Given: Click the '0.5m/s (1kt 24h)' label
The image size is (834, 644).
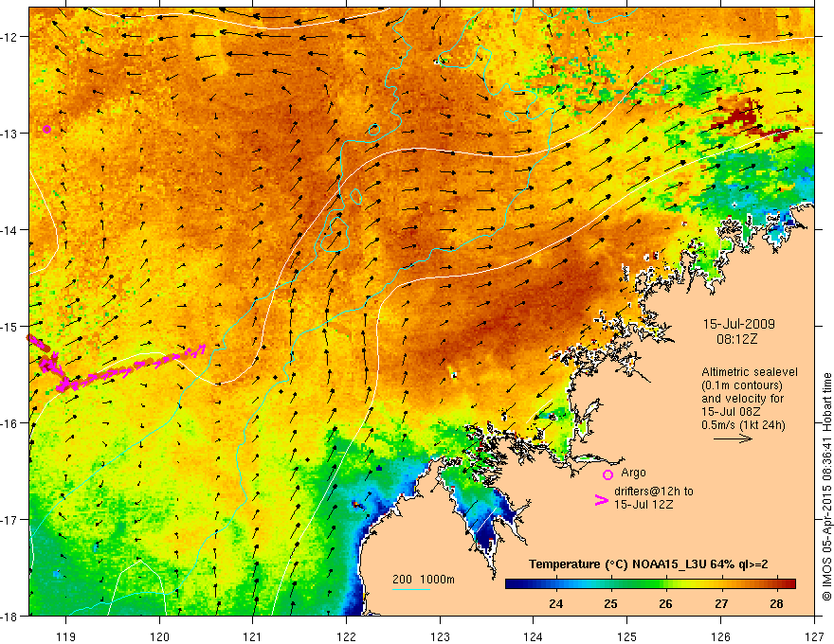Looking at the screenshot, I should pos(743,424).
